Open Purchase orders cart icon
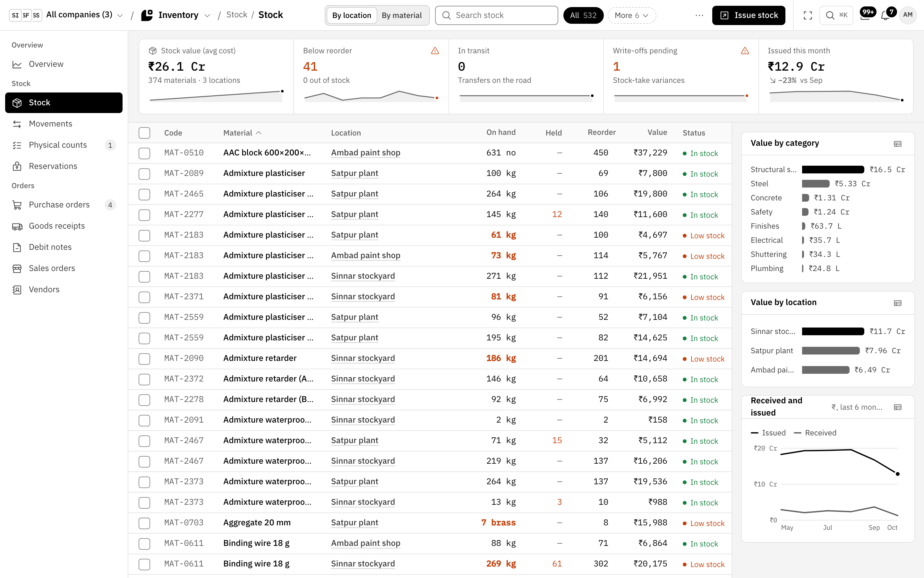 (17, 205)
